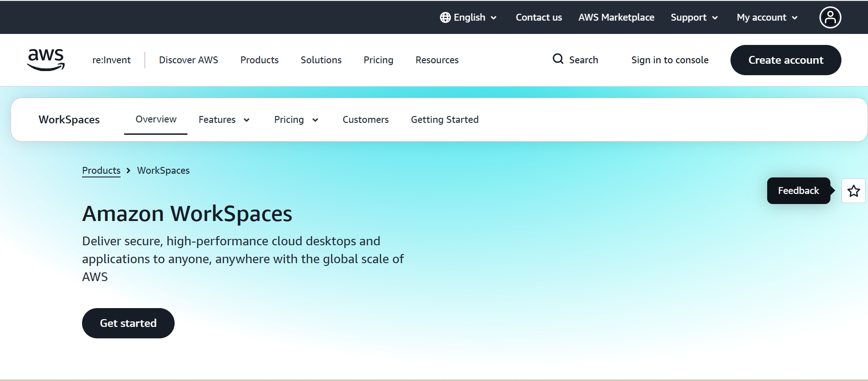Image resolution: width=868 pixels, height=381 pixels.
Task: Click the Search label text
Action: [x=583, y=60]
